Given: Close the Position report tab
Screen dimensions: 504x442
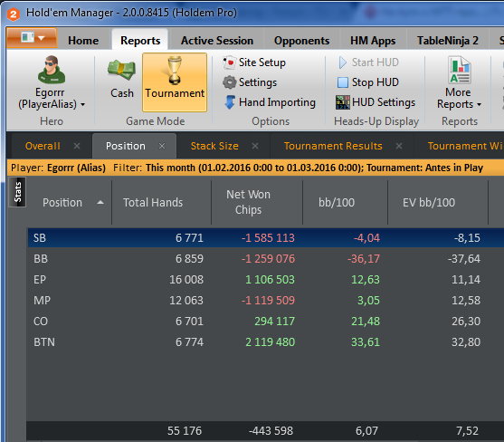Looking at the screenshot, I should pyautogui.click(x=162, y=146).
